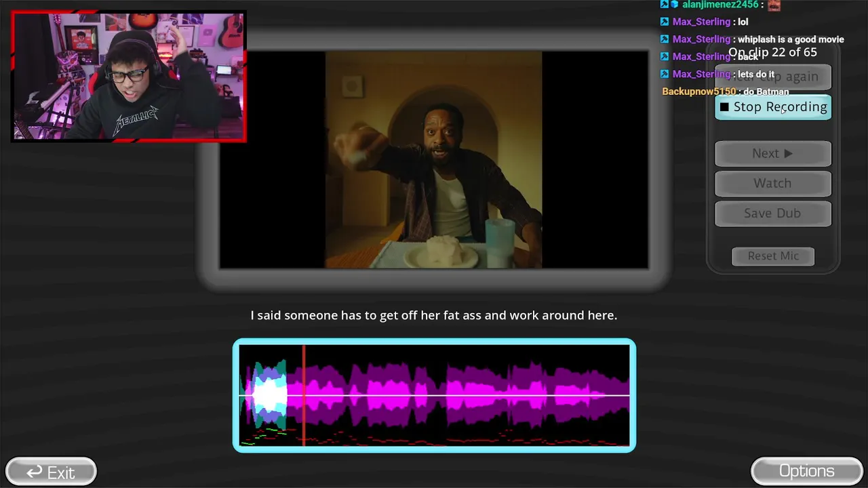The width and height of the screenshot is (868, 488).
Task: Click the "On clip 22 of 65" counter
Action: click(x=772, y=52)
